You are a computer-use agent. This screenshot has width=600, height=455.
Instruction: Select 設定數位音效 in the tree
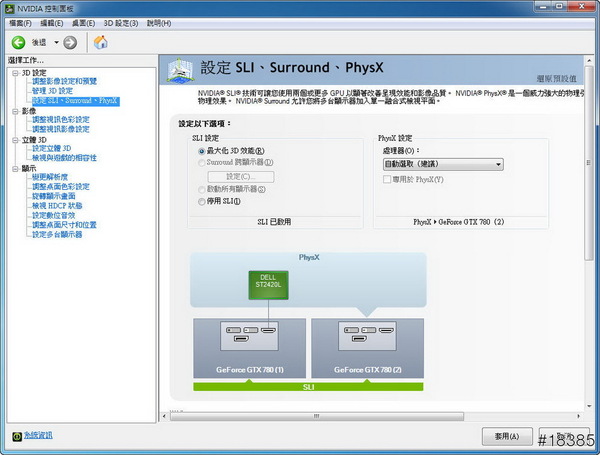point(54,215)
